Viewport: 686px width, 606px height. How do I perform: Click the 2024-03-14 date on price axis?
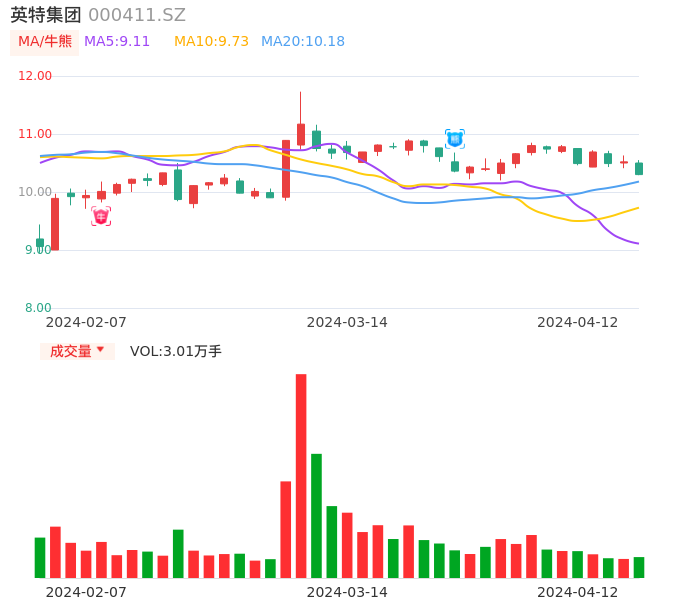(347, 322)
